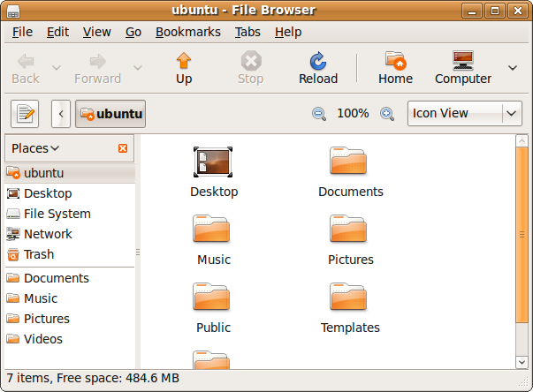
Task: Open Computer from the toolbar
Action: 462,61
